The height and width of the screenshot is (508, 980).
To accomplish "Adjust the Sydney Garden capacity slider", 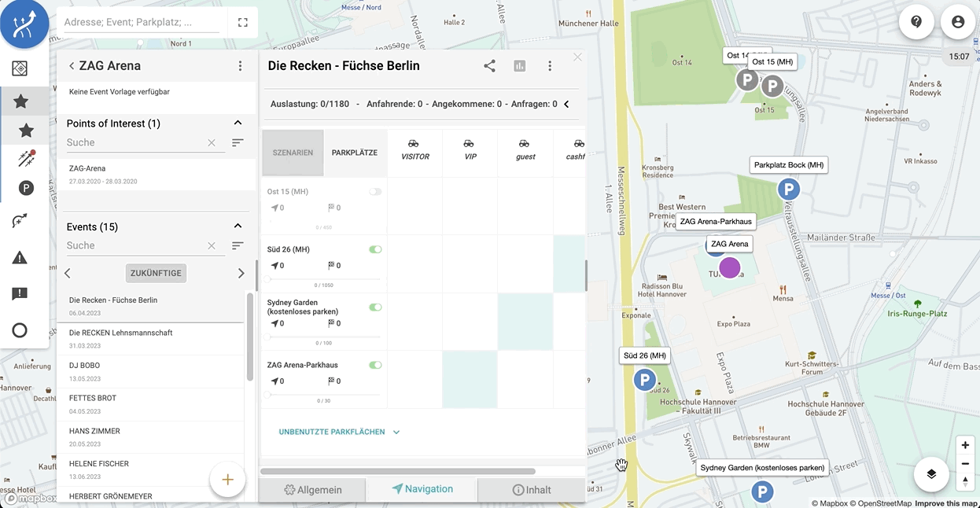I will 324,337.
